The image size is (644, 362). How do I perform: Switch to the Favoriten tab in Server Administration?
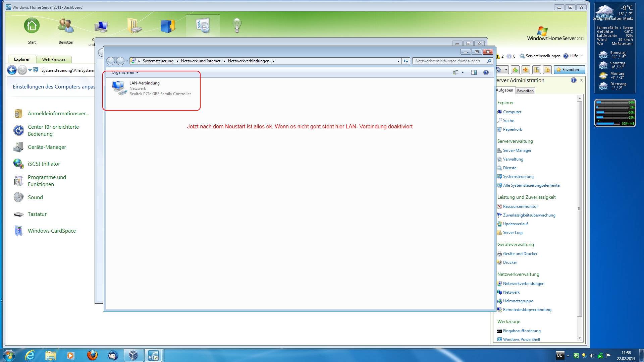click(525, 91)
